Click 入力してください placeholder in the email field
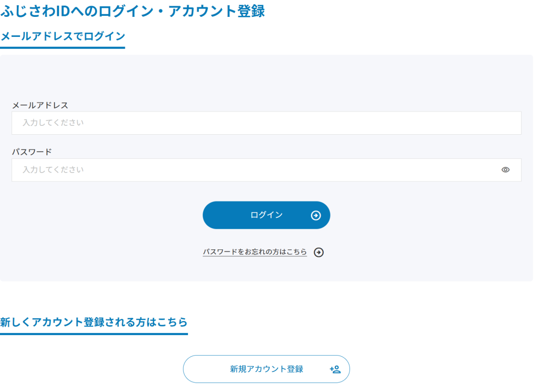The width and height of the screenshot is (539, 392). (x=53, y=123)
